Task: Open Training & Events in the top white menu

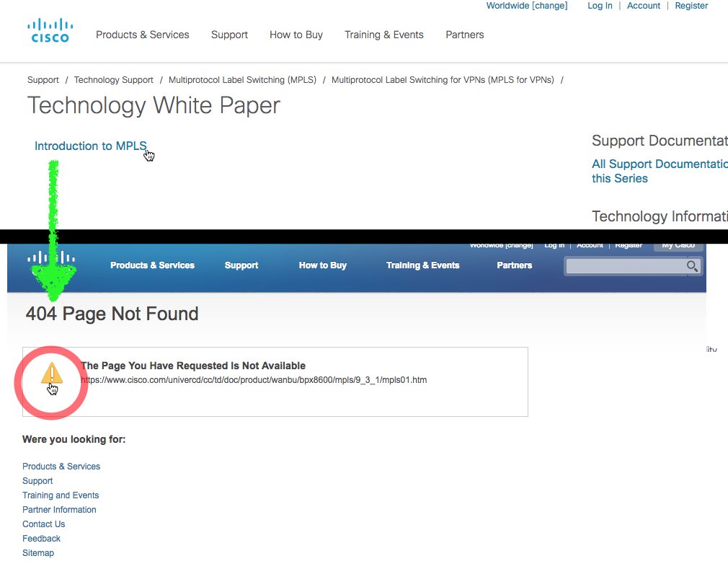Action: (x=384, y=35)
